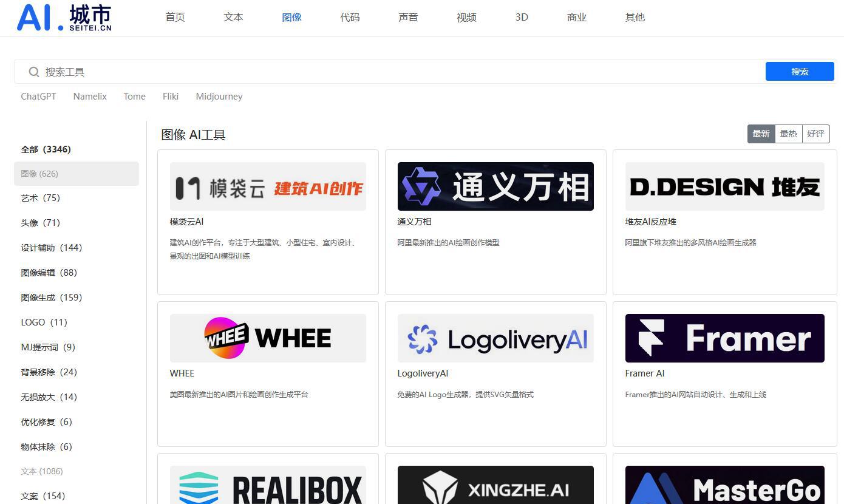This screenshot has height=504, width=844.
Task: Open the LogoliveryAI title link
Action: [x=423, y=373]
